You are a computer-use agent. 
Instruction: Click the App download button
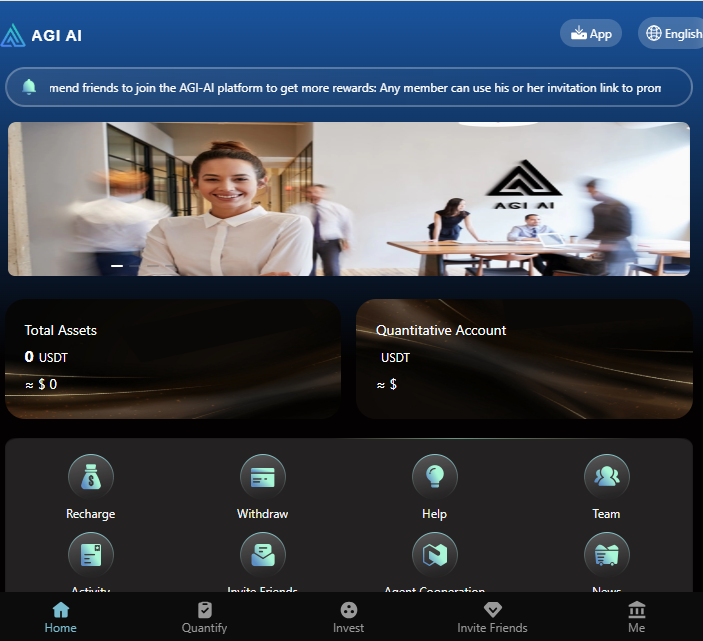click(591, 33)
